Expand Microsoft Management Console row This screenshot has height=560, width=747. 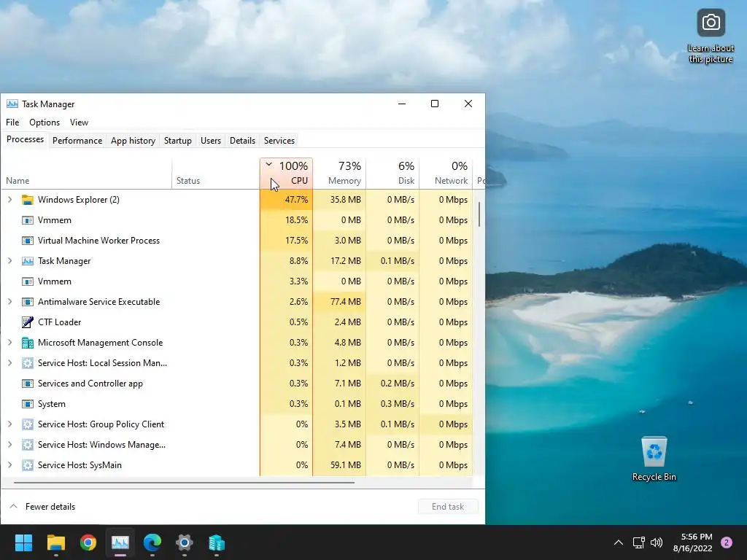[10, 343]
